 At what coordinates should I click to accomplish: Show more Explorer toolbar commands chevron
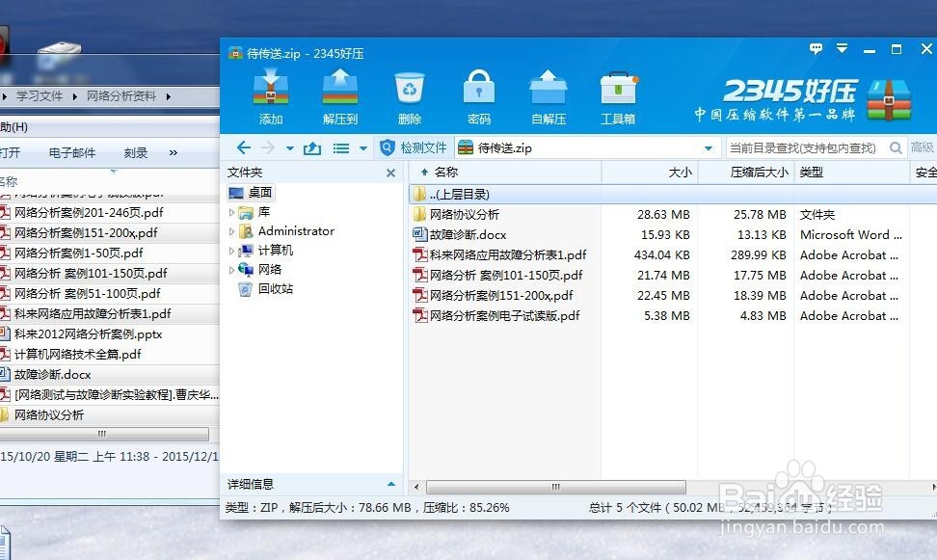174,153
